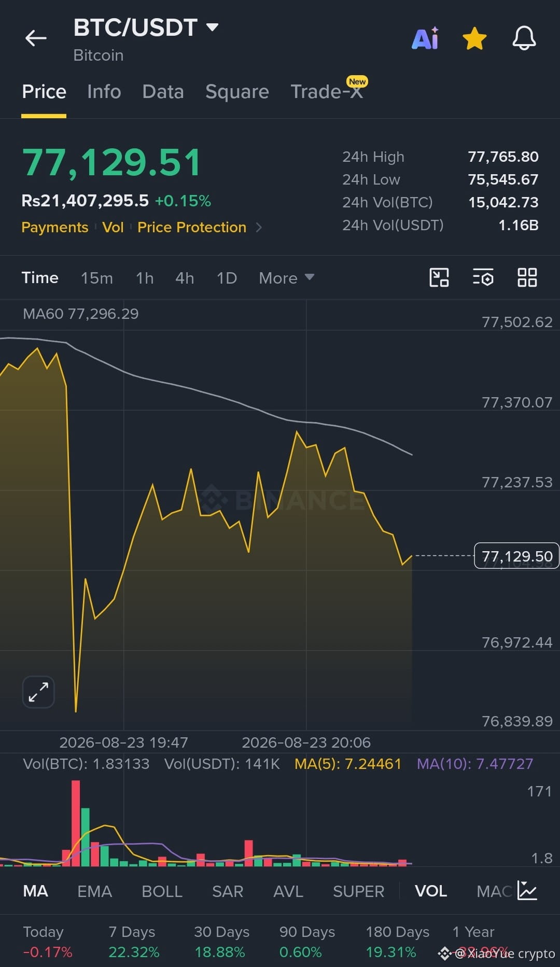Toggle the BOLL indicator
Screen dimensions: 560x967
162,891
